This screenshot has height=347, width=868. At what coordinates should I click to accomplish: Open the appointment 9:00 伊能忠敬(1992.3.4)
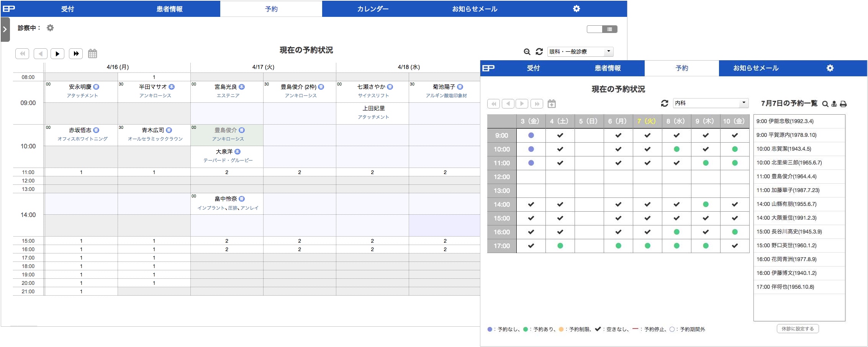click(799, 121)
